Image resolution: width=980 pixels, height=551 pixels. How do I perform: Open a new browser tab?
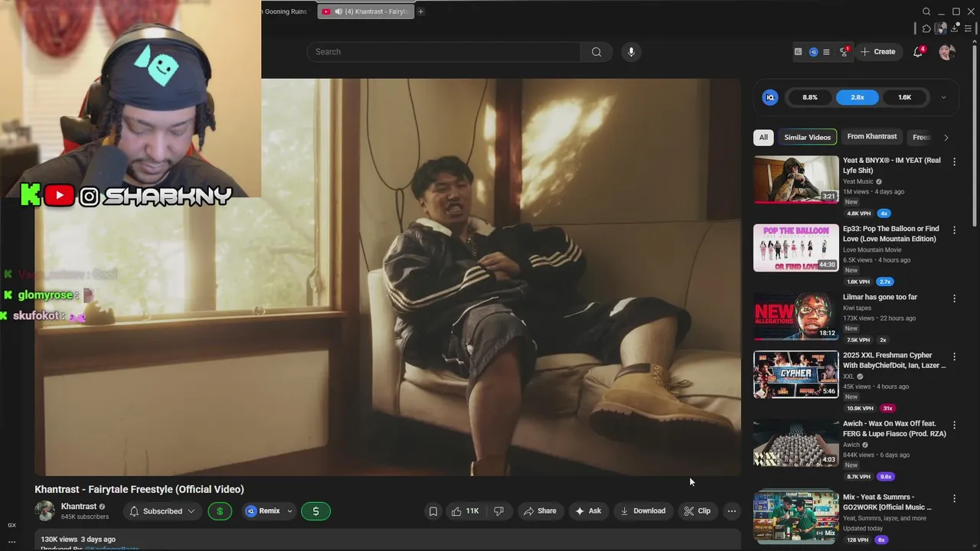click(420, 11)
